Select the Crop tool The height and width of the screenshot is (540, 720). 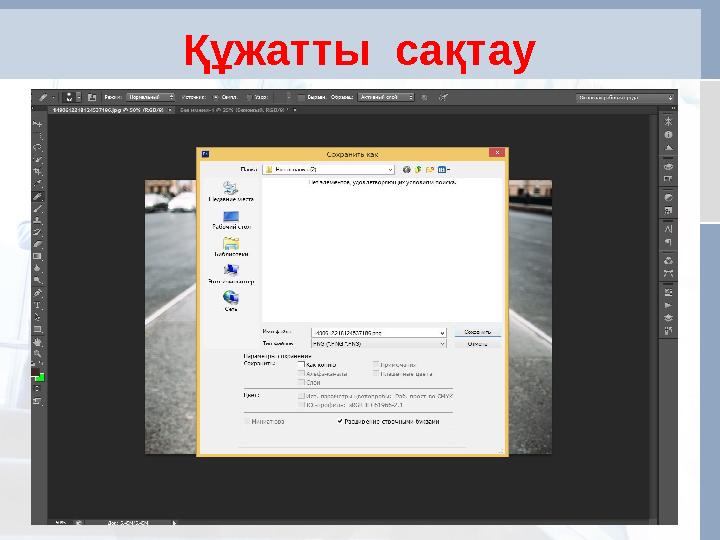(x=38, y=172)
